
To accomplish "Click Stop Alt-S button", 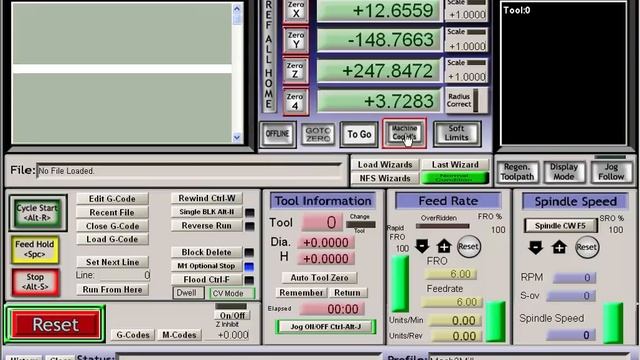I will pos(35,282).
